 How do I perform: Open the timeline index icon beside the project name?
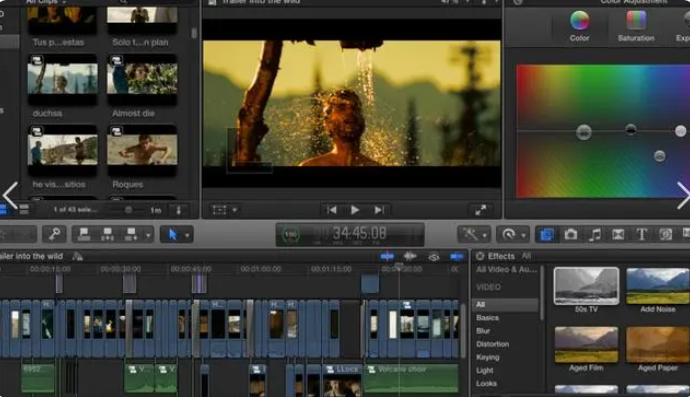coord(77,256)
